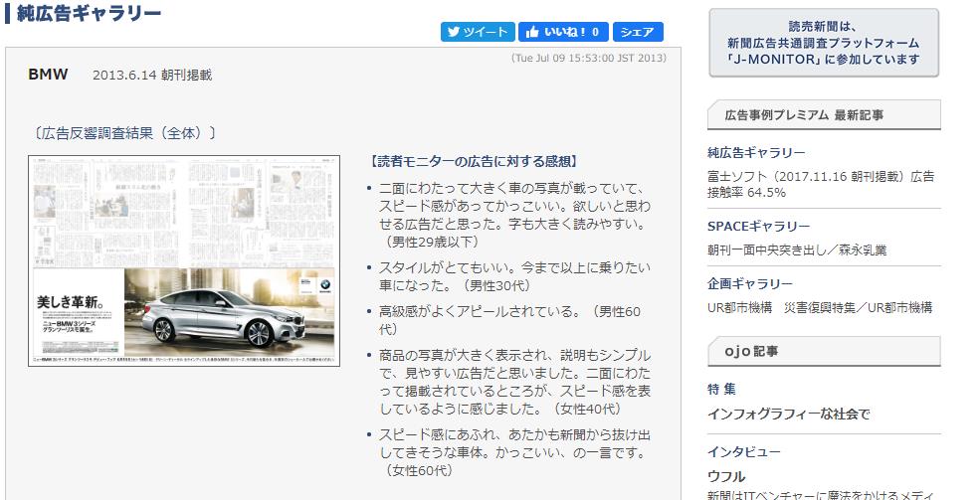Select 【読者モニターの広告に対する感想】 heading

pos(474,162)
